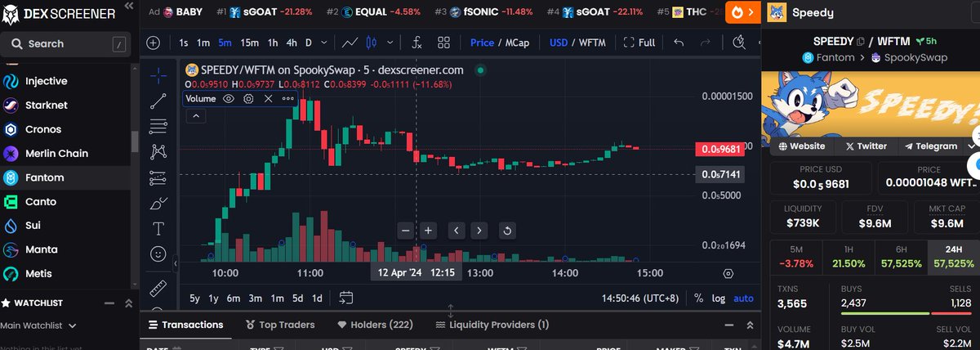980x350 pixels.
Task: Switch chart to MCap display
Action: point(517,43)
